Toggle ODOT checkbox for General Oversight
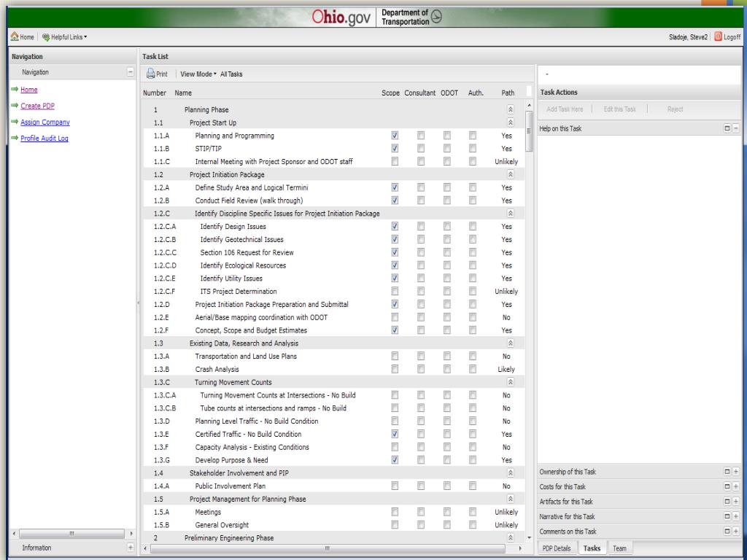The height and width of the screenshot is (560, 747). (447, 525)
